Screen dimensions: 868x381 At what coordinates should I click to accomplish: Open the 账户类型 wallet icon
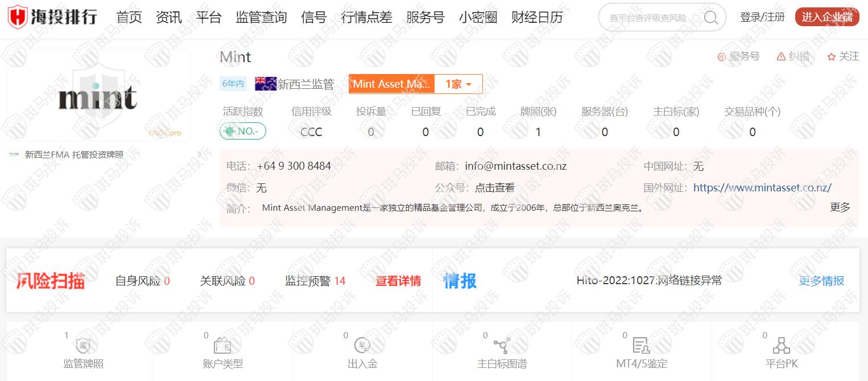coord(222,346)
